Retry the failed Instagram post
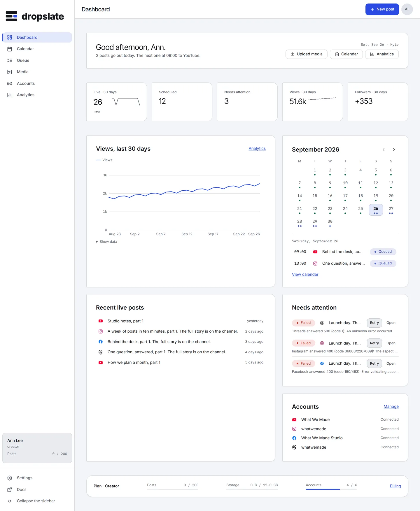Screen dimensions: 420x511 tap(374, 343)
